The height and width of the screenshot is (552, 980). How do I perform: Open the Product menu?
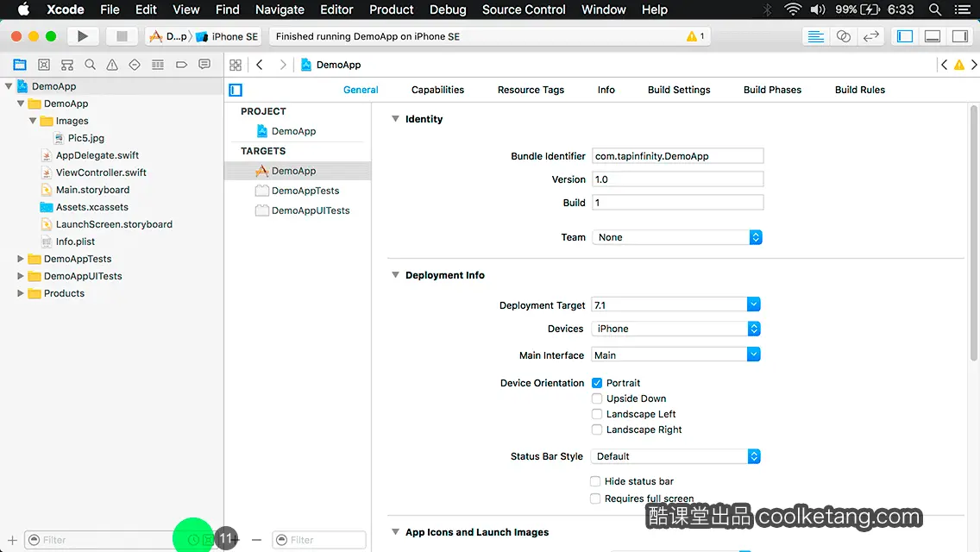click(x=392, y=9)
